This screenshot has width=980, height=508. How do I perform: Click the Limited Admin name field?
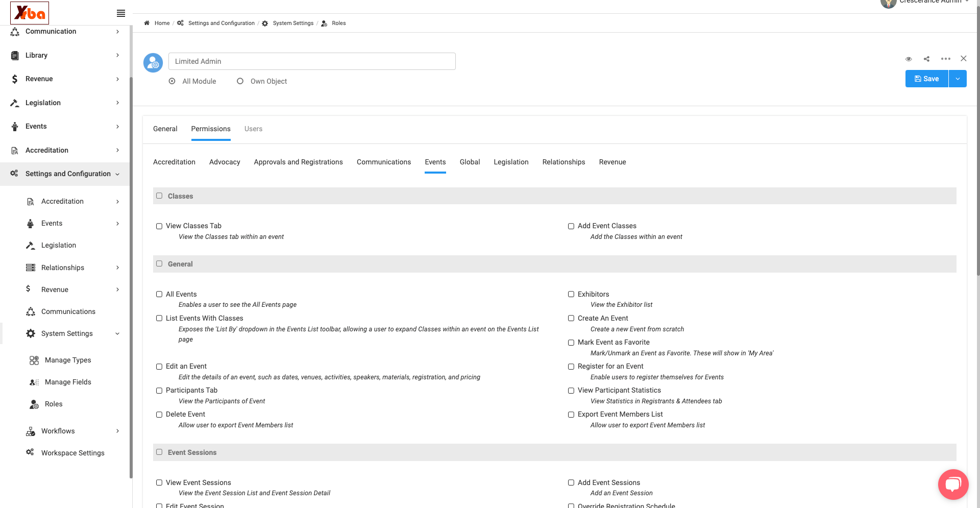pos(312,61)
